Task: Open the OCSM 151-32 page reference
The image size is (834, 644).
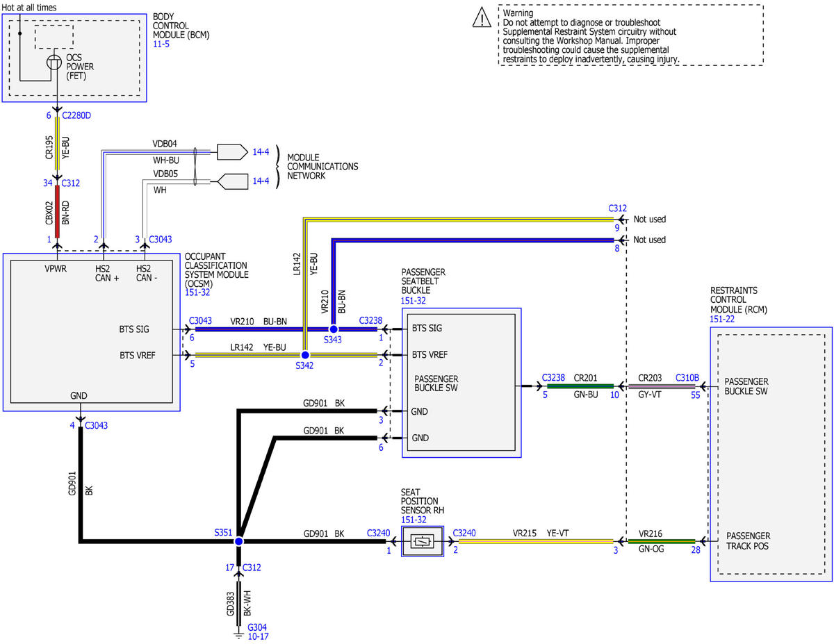Action: (x=197, y=292)
